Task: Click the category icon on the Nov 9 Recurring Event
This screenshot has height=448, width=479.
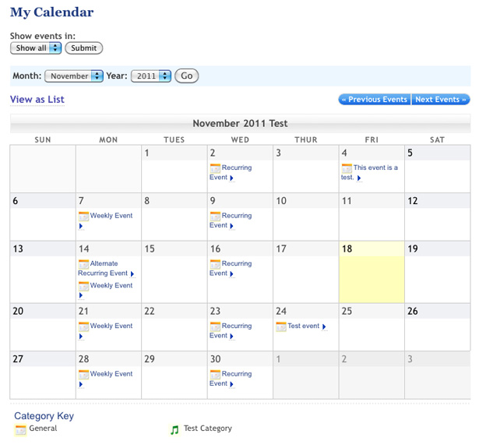Action: [x=215, y=216]
